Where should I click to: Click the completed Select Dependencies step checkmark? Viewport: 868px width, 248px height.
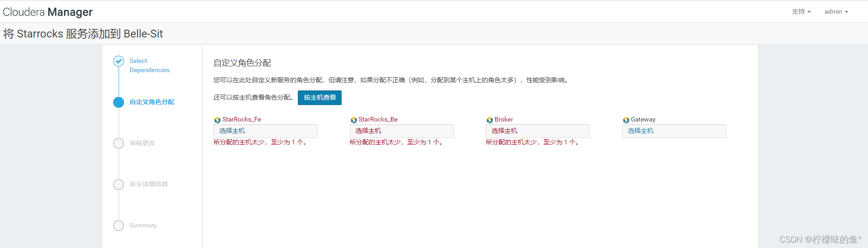(119, 61)
